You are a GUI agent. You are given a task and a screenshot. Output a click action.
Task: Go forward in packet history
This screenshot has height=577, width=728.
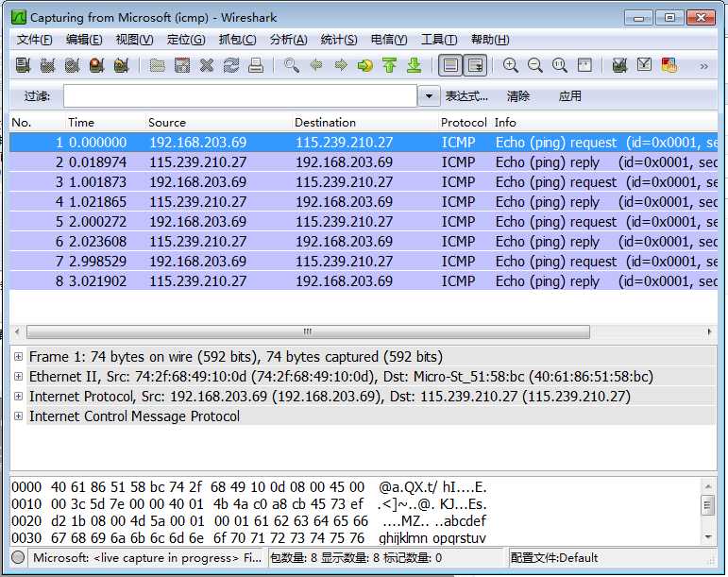pyautogui.click(x=341, y=65)
